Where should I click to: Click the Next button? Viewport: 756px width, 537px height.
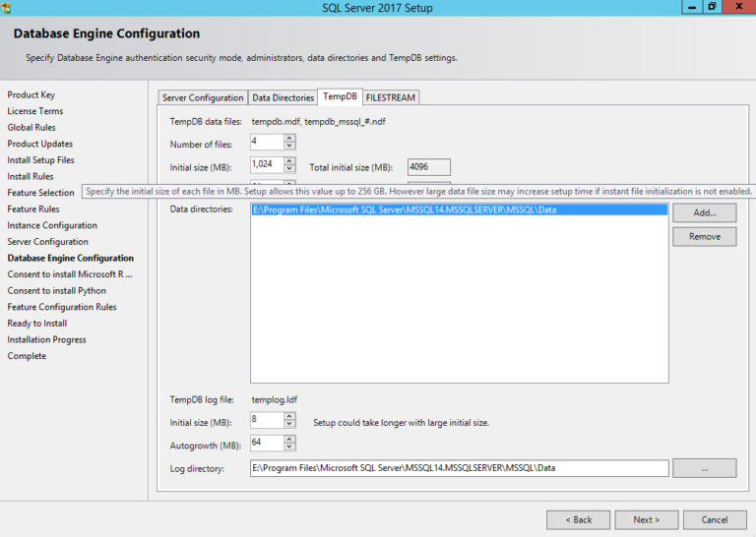pyautogui.click(x=647, y=520)
